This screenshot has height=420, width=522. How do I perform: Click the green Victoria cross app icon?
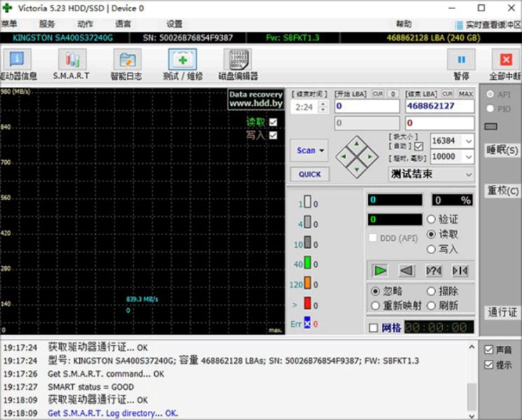tap(7, 8)
